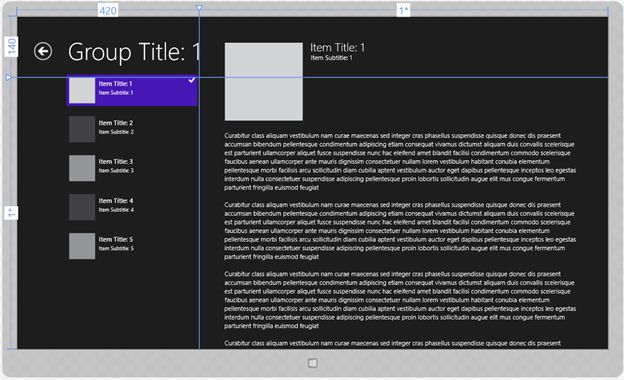Image resolution: width=624 pixels, height=380 pixels.
Task: Click the thumbnail beside Item Title: 4
Action: coord(82,207)
